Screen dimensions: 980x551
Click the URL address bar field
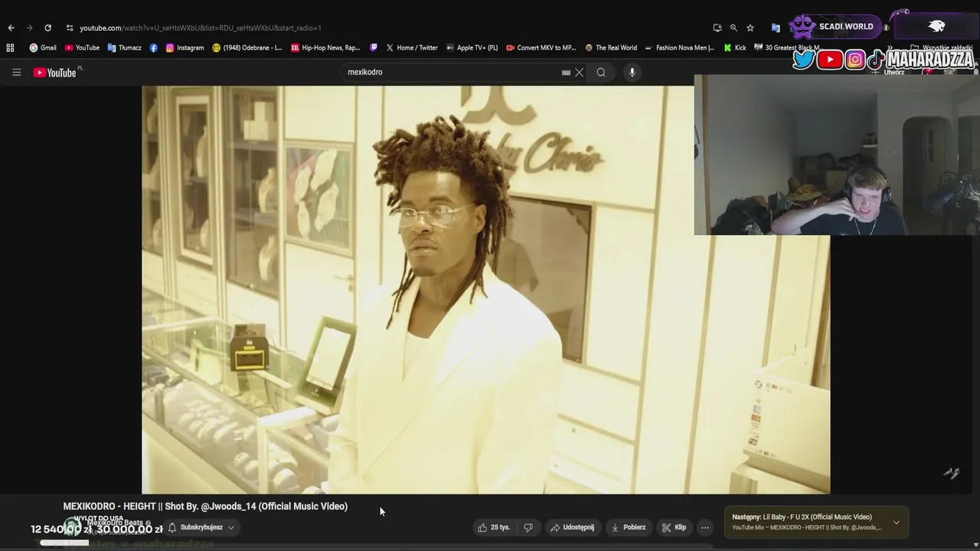[390, 28]
